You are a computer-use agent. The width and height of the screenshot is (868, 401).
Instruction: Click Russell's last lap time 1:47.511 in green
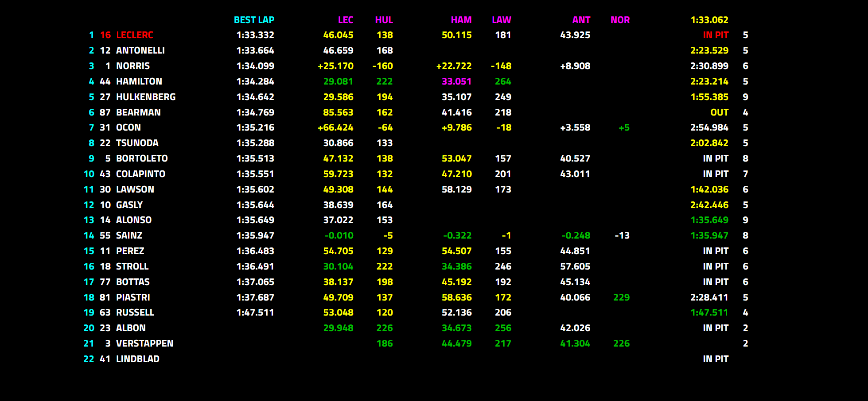coord(709,312)
